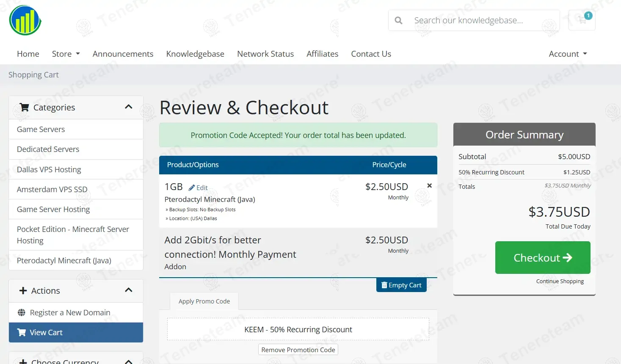Click the green bar chart site logo
621x364 pixels.
point(25,20)
